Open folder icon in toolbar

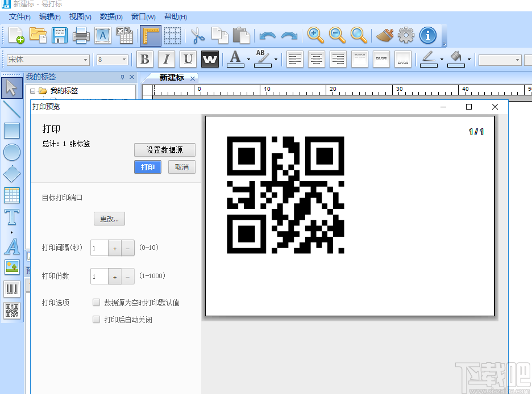tap(38, 35)
